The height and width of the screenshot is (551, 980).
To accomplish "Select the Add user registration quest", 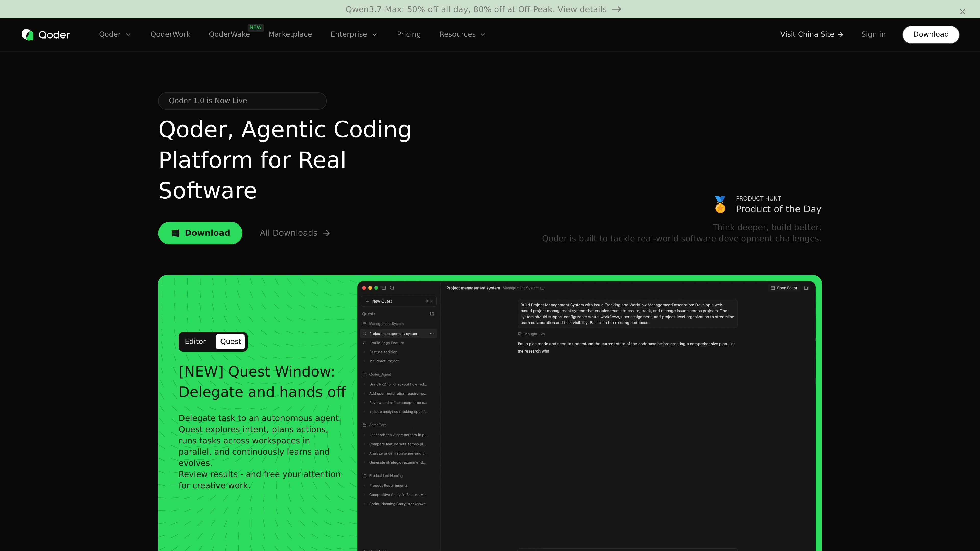I will [x=398, y=393].
